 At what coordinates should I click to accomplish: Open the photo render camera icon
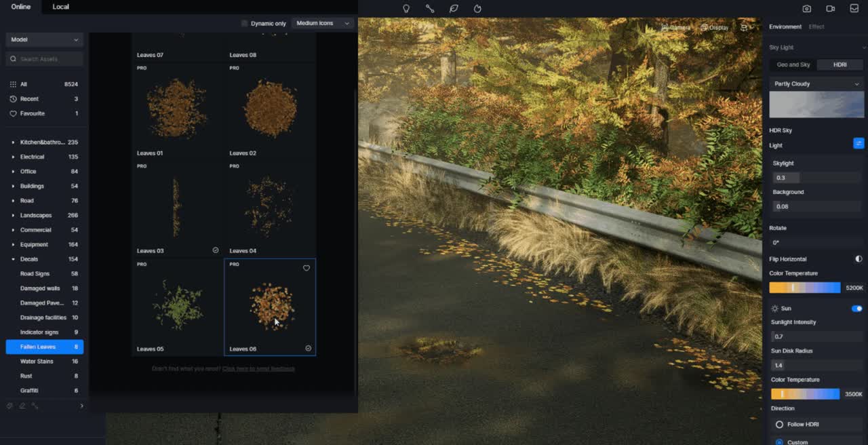point(806,8)
